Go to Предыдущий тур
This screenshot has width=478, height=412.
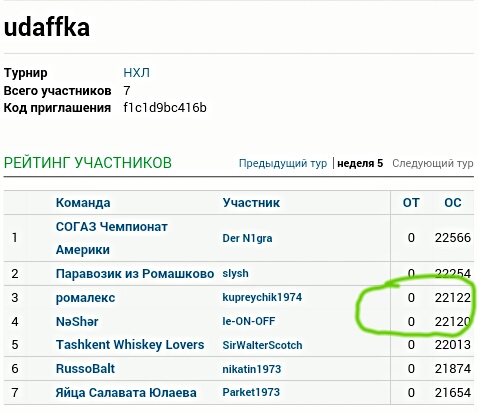(283, 163)
